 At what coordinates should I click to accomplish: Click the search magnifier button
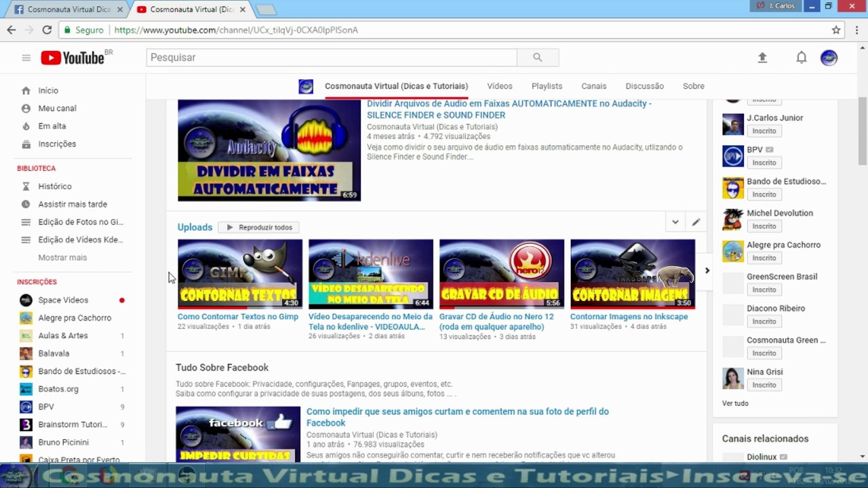tap(538, 58)
